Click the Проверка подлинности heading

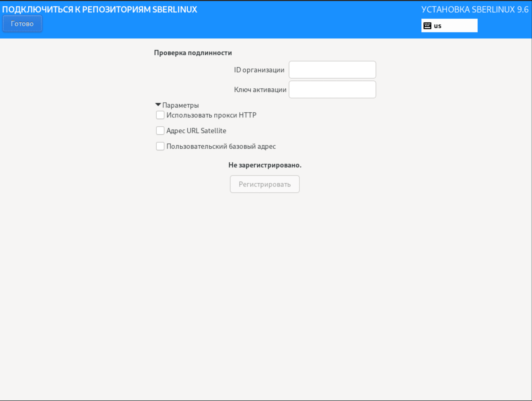point(193,53)
